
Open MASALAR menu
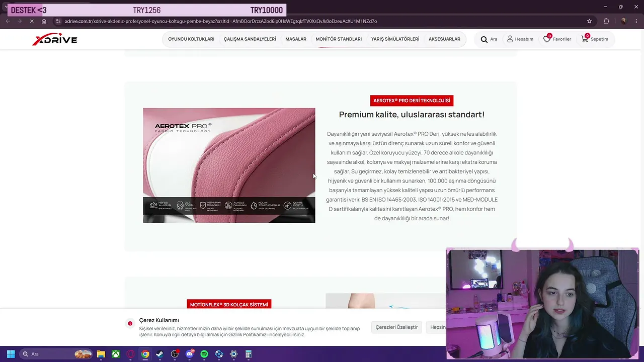[x=296, y=39]
